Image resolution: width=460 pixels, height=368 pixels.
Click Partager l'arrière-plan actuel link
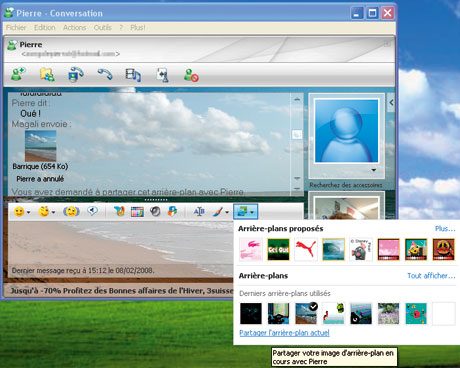[284, 333]
